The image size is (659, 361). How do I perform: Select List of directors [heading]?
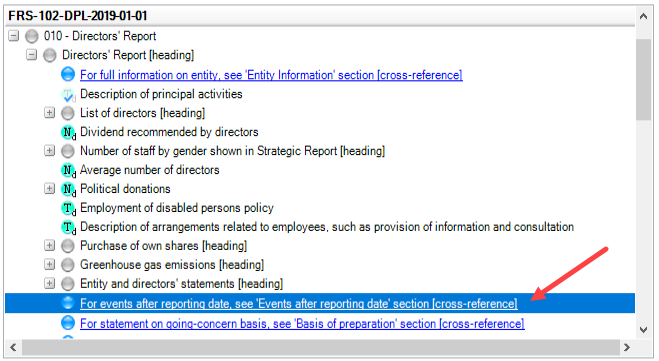tap(142, 113)
